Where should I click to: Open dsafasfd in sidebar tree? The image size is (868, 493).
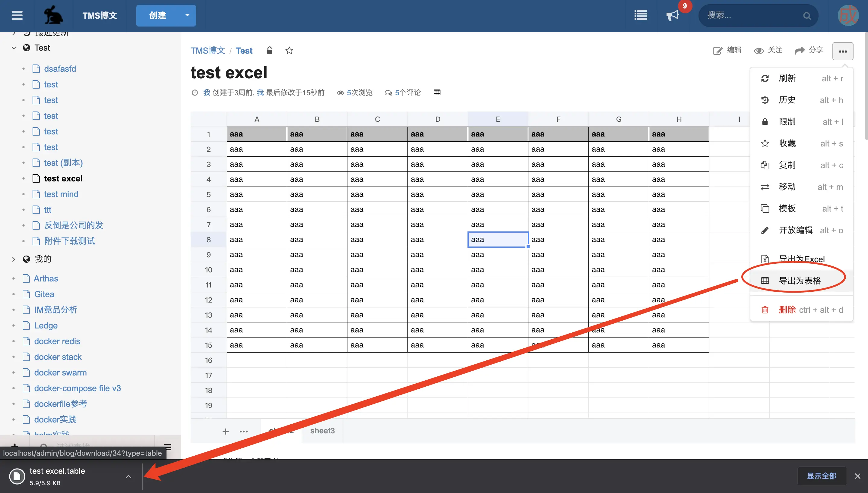tap(60, 69)
